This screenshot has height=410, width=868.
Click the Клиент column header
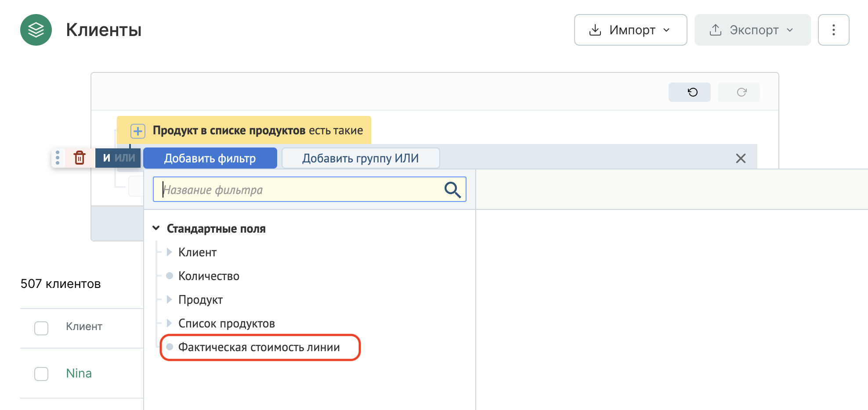pyautogui.click(x=84, y=327)
